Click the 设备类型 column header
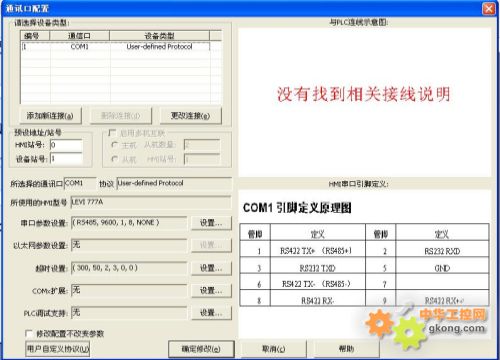Image resolution: width=500 pixels, height=360 pixels. tap(159, 36)
